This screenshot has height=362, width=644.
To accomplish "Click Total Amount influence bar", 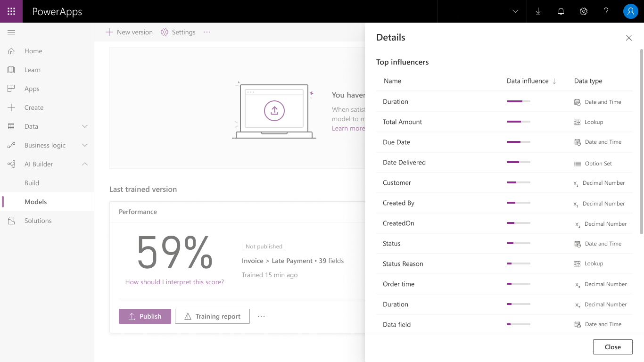I will pyautogui.click(x=519, y=122).
